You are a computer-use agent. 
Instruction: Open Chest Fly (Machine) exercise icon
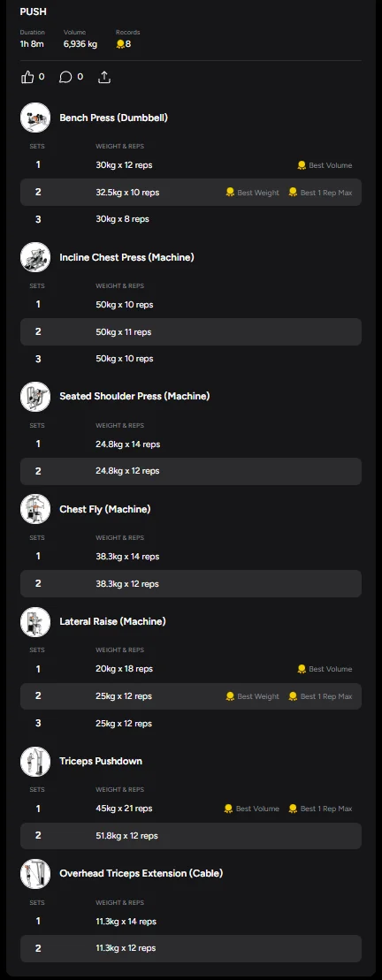(35, 509)
